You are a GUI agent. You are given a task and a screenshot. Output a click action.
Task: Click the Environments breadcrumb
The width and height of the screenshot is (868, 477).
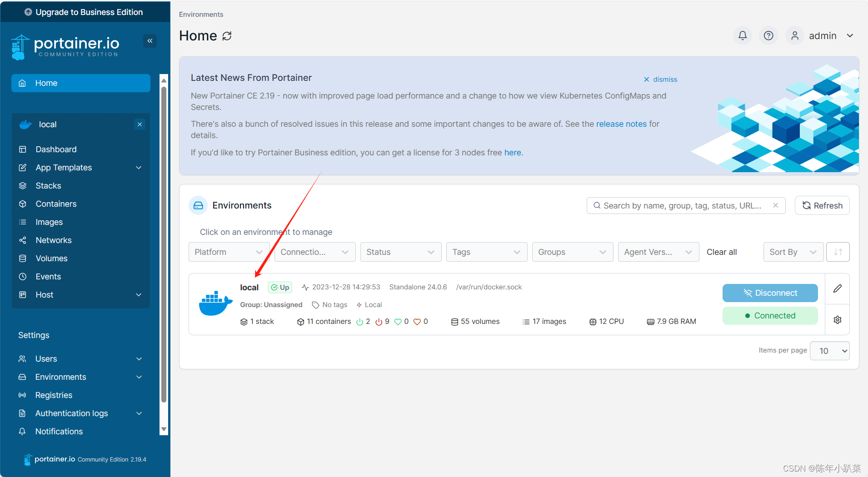[201, 15]
